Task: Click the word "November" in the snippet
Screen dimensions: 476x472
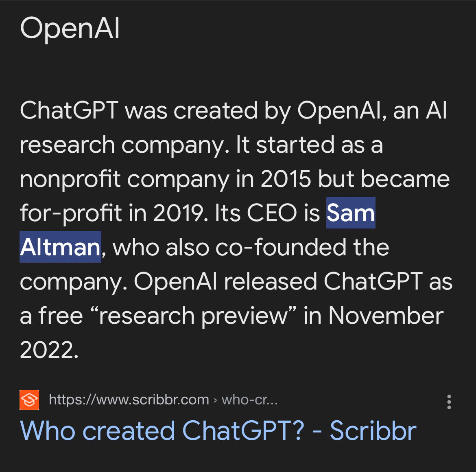Action: pyautogui.click(x=386, y=316)
